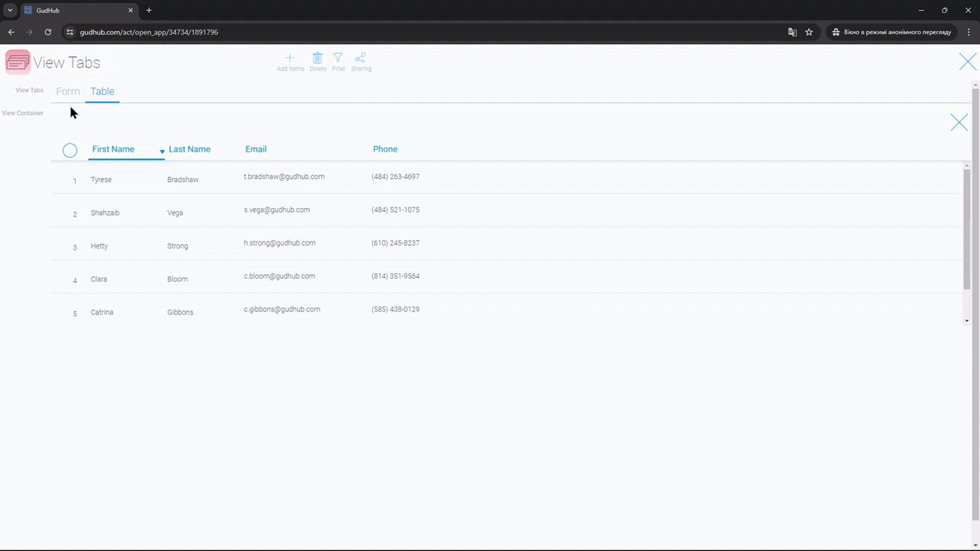The image size is (980, 551).
Task: Close the app with the top X icon
Action: coord(968,61)
